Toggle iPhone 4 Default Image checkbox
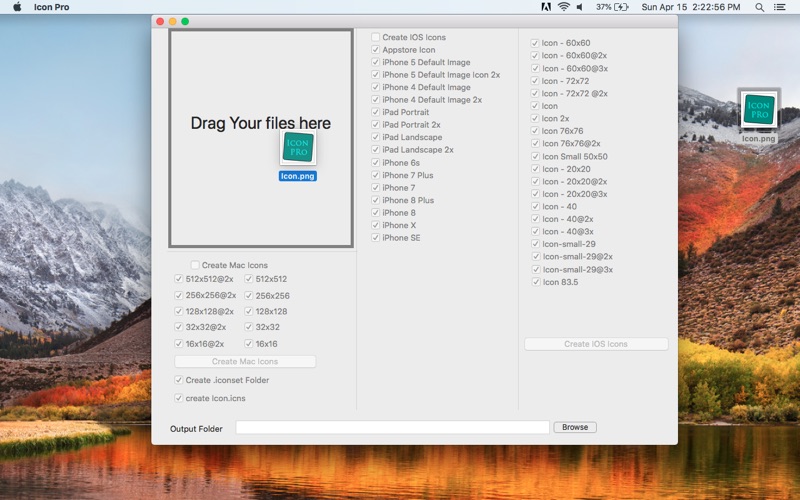The width and height of the screenshot is (800, 500). click(x=376, y=87)
